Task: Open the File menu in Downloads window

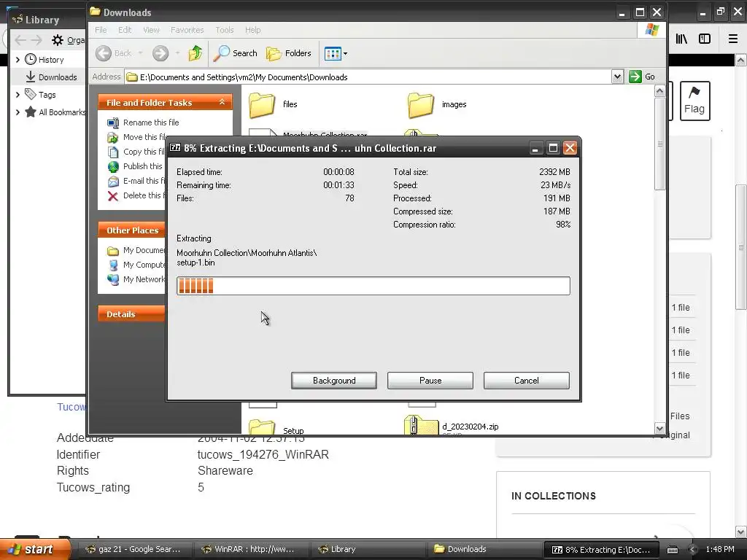Action: click(101, 30)
